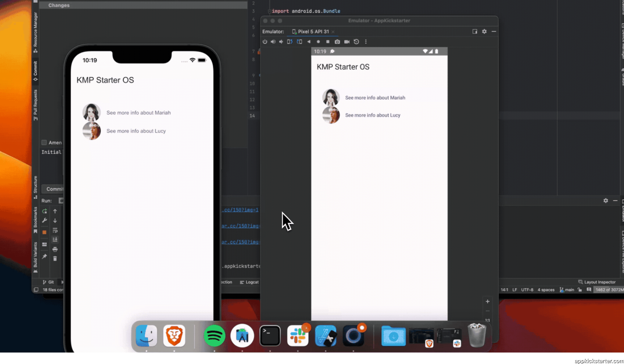Tap See more info about Mariah in Android emulator
This screenshot has width=624, height=364.
[375, 98]
